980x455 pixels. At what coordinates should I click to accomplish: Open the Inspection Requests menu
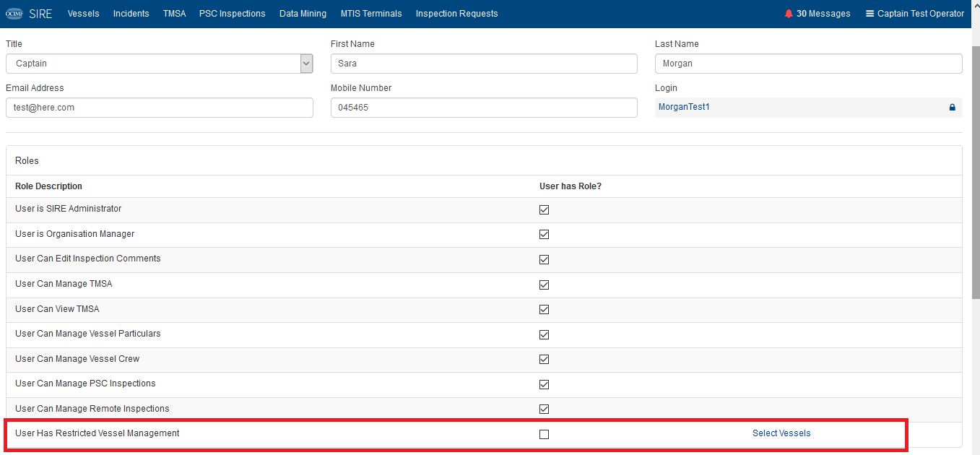[456, 14]
